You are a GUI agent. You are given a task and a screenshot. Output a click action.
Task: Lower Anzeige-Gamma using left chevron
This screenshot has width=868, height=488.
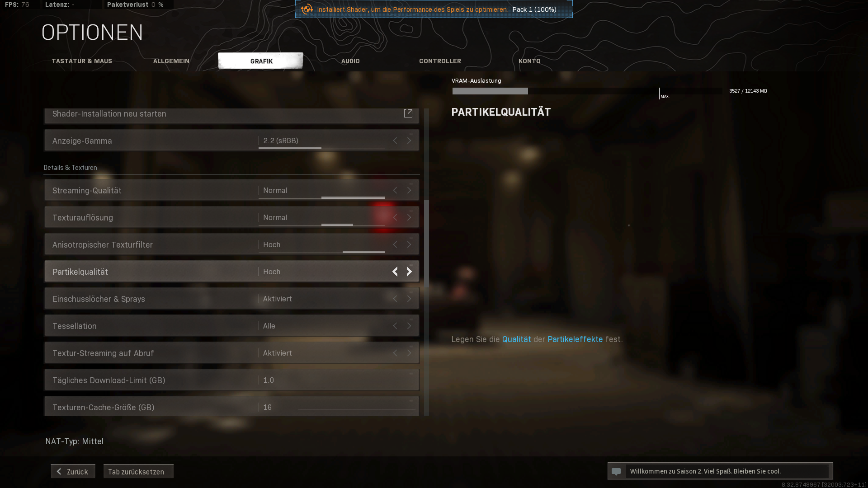pyautogui.click(x=395, y=141)
